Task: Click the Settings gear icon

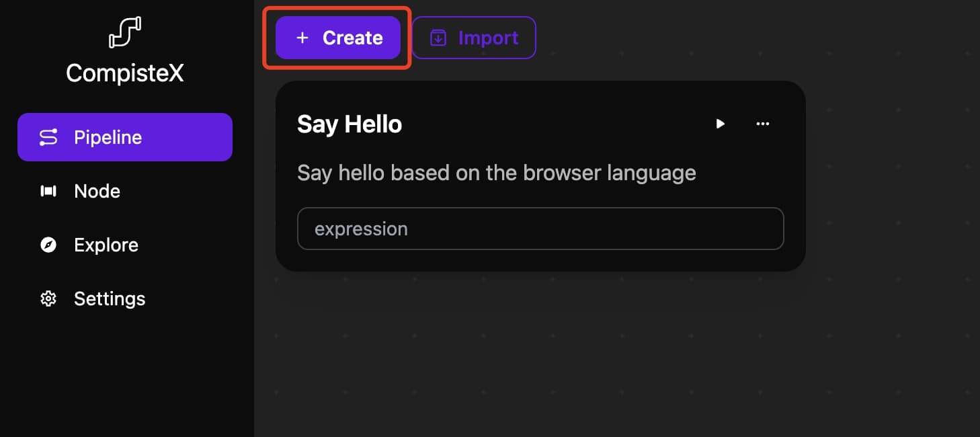Action: [x=48, y=299]
